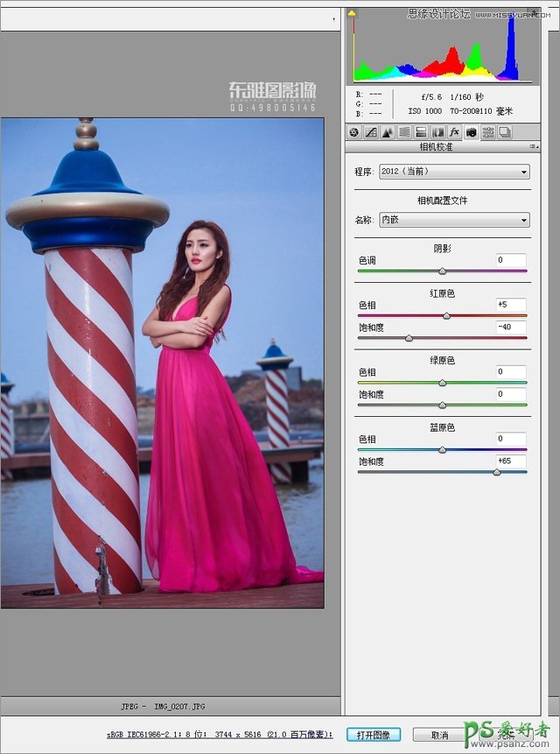Select the Camera Calibration camera icon
Image resolution: width=560 pixels, height=754 pixels.
(471, 132)
